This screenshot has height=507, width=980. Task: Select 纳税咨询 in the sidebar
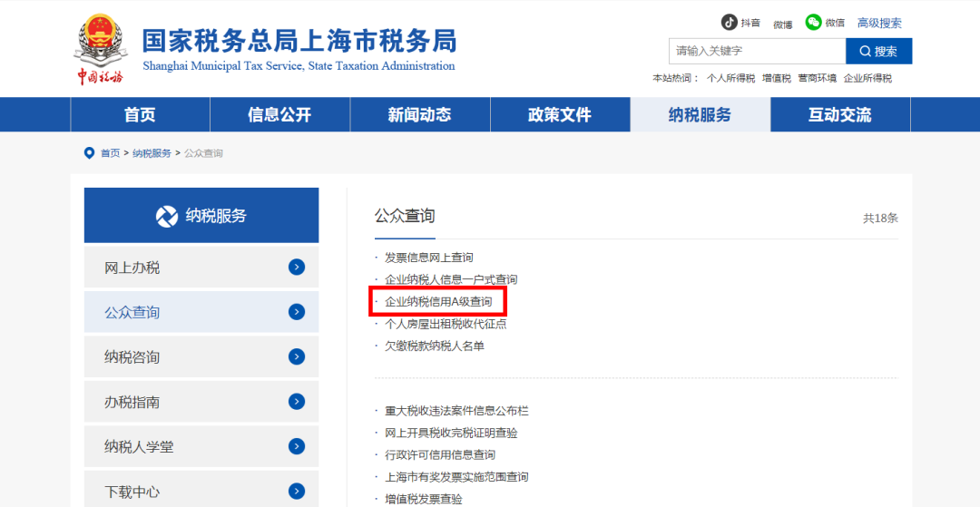(x=201, y=356)
